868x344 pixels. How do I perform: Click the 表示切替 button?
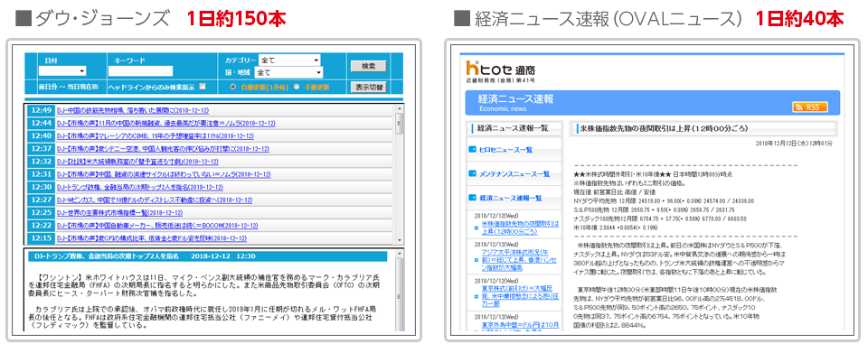369,87
